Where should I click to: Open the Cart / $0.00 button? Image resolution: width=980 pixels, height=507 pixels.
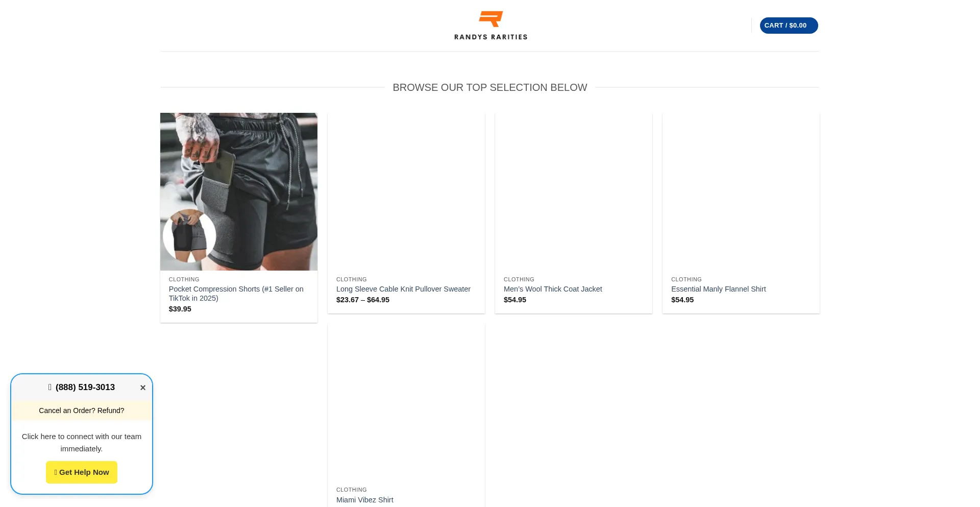point(789,26)
